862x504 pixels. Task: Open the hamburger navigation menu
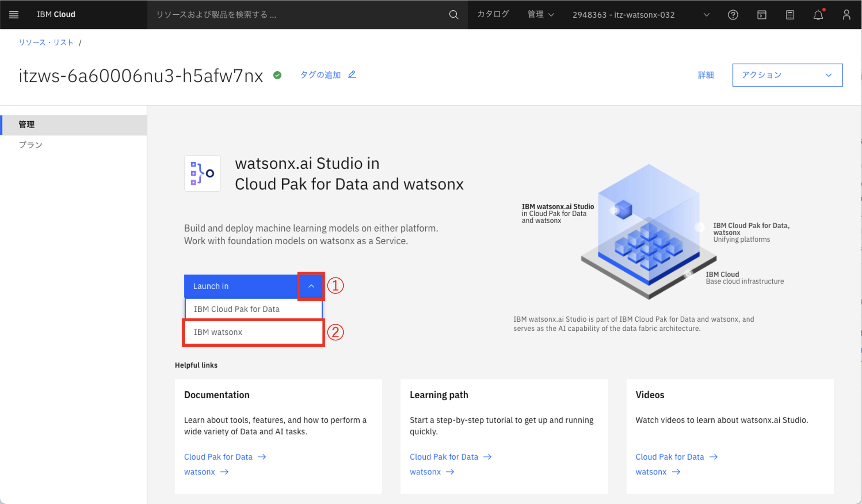tap(14, 15)
